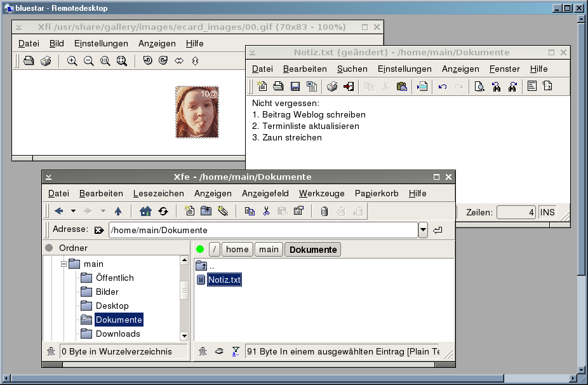The width and height of the screenshot is (588, 385).
Task: Open the Suchen menu in the text editor
Action: click(352, 69)
